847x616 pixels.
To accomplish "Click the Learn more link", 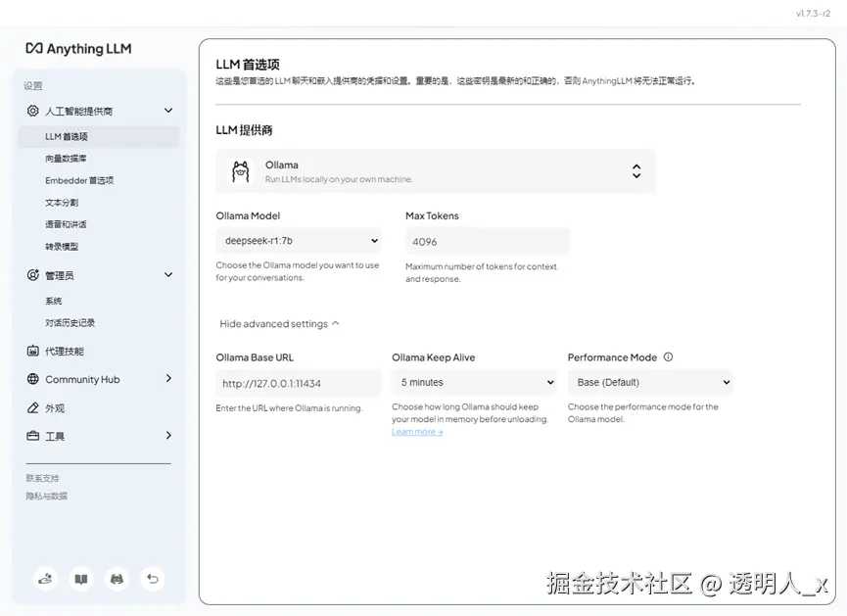I will 417,432.
